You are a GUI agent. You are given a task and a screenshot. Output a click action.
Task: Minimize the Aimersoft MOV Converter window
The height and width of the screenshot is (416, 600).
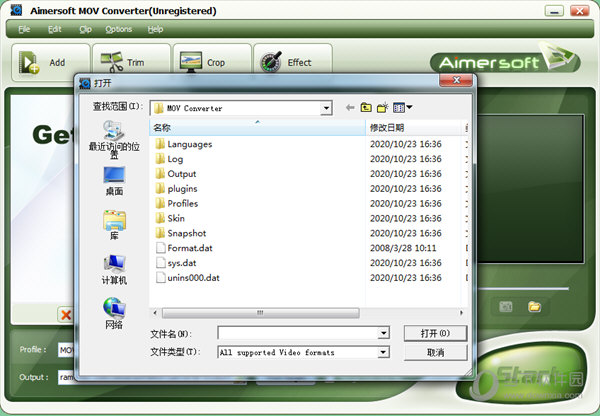coord(554,11)
